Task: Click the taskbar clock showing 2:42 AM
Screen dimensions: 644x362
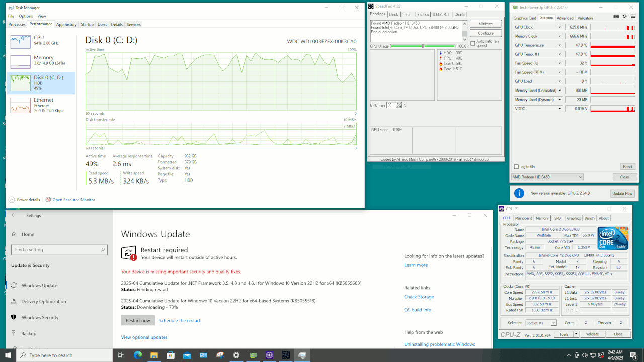Action: tap(615, 355)
